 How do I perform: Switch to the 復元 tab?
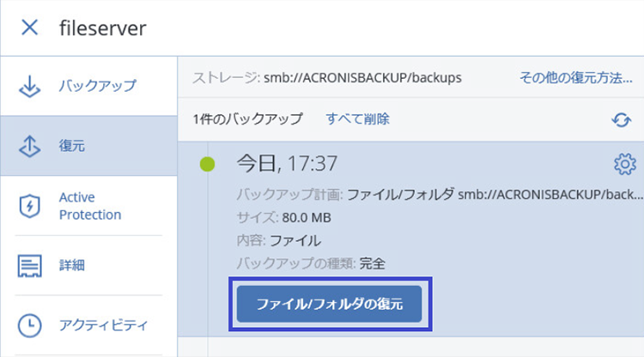(72, 146)
